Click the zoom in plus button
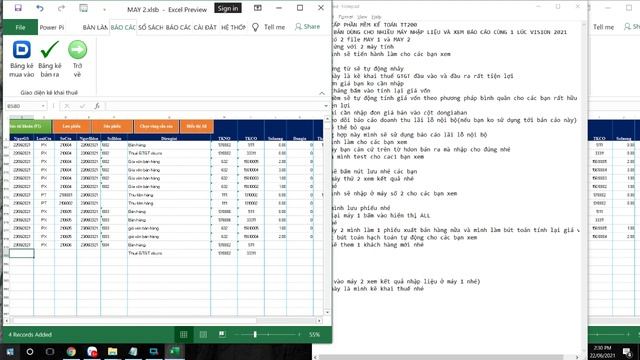 point(299,335)
